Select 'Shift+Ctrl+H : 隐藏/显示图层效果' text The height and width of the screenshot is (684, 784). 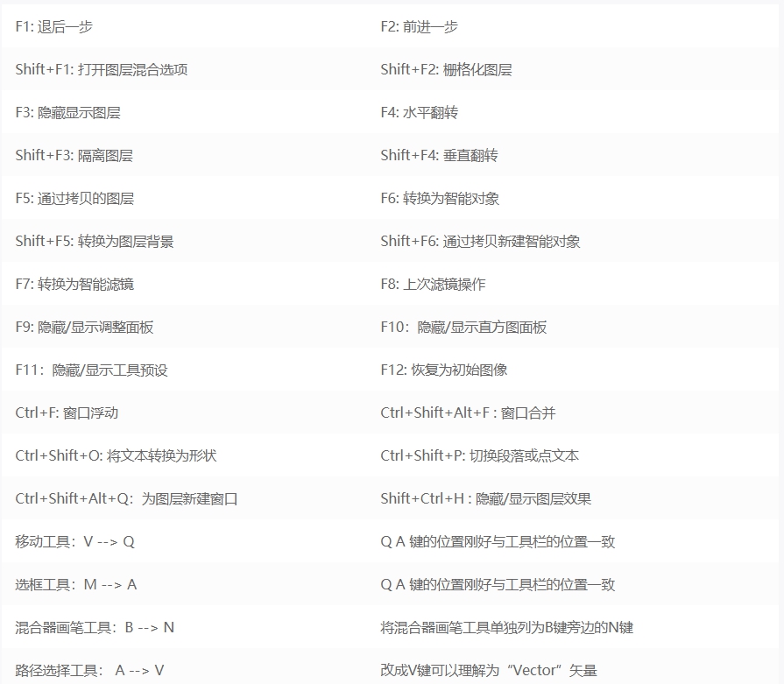pyautogui.click(x=486, y=499)
